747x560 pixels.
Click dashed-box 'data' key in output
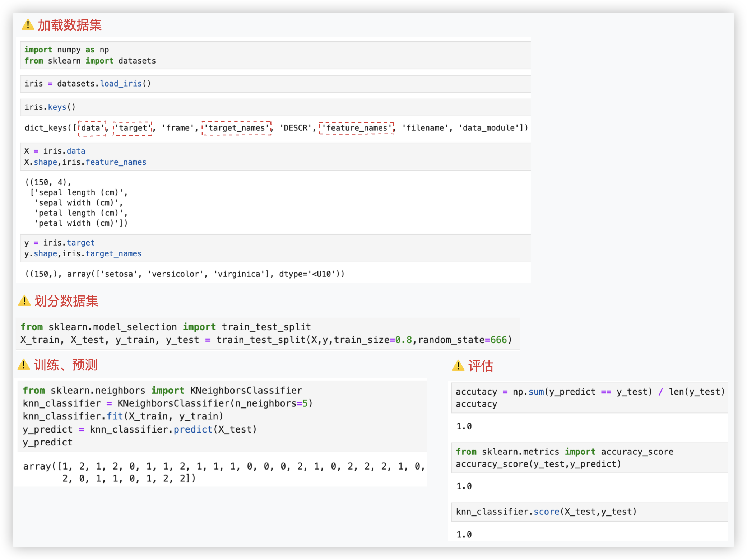92,128
